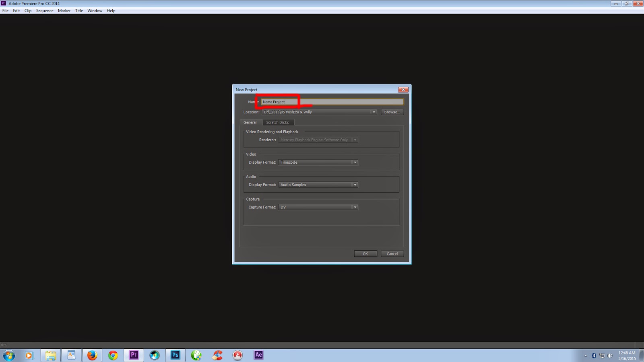
Task: Open Firefox from the taskbar
Action: click(x=92, y=355)
